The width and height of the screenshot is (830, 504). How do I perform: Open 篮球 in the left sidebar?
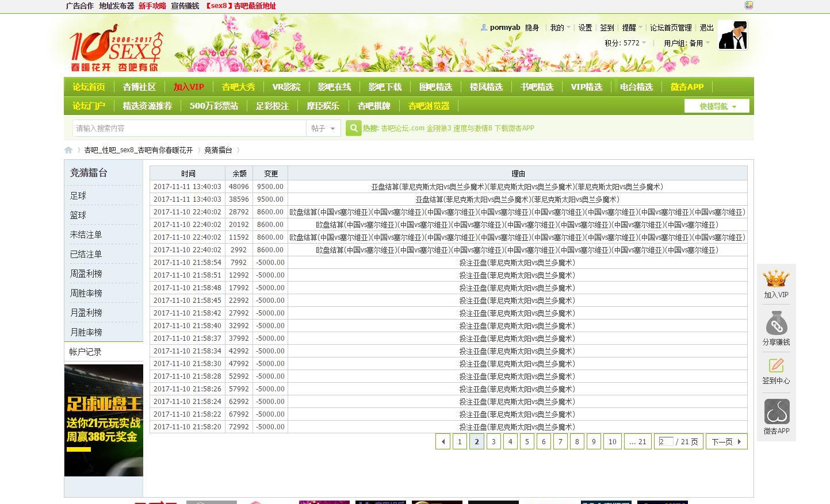pyautogui.click(x=78, y=215)
